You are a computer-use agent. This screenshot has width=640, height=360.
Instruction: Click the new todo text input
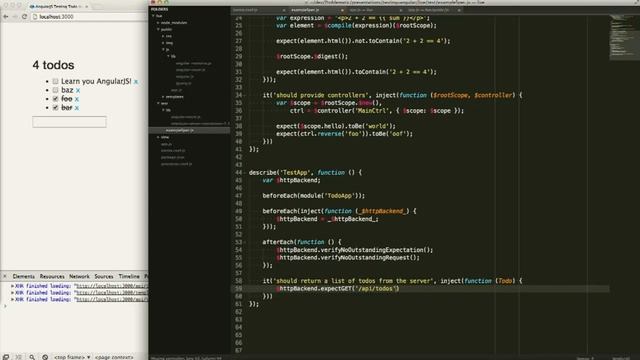69,122
